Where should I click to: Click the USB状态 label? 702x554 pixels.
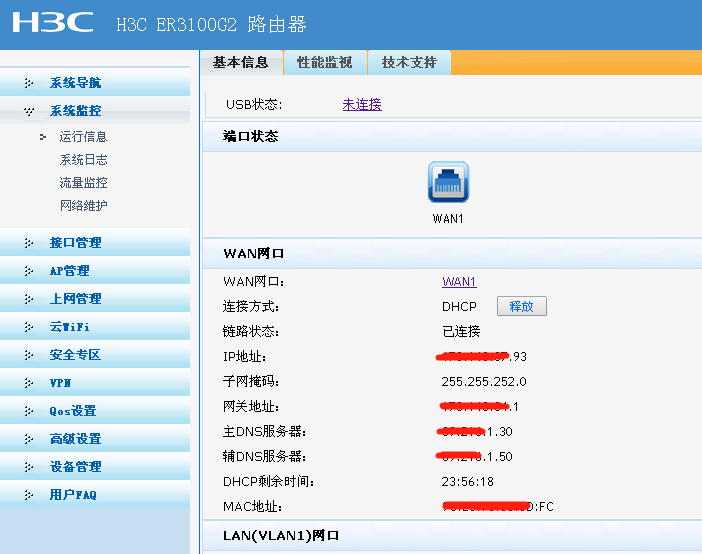coord(254,104)
